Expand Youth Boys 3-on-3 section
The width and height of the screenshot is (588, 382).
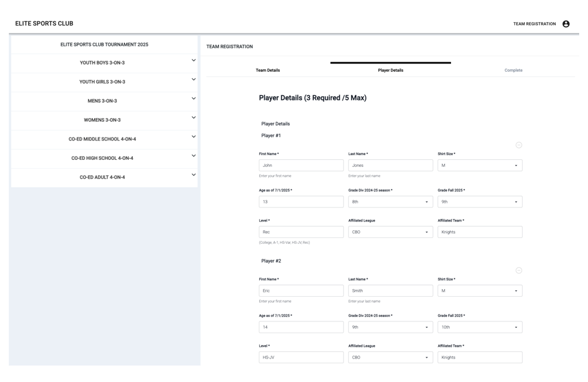tap(193, 61)
